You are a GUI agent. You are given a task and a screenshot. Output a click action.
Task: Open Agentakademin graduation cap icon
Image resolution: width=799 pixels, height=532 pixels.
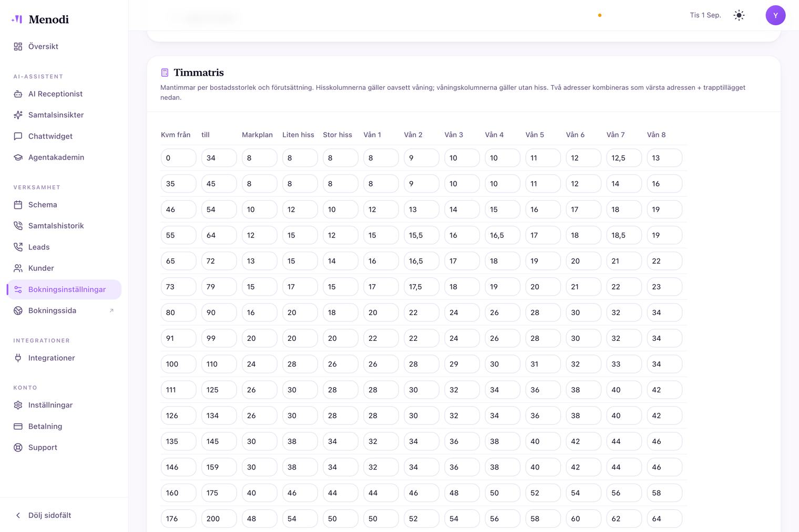click(x=18, y=158)
